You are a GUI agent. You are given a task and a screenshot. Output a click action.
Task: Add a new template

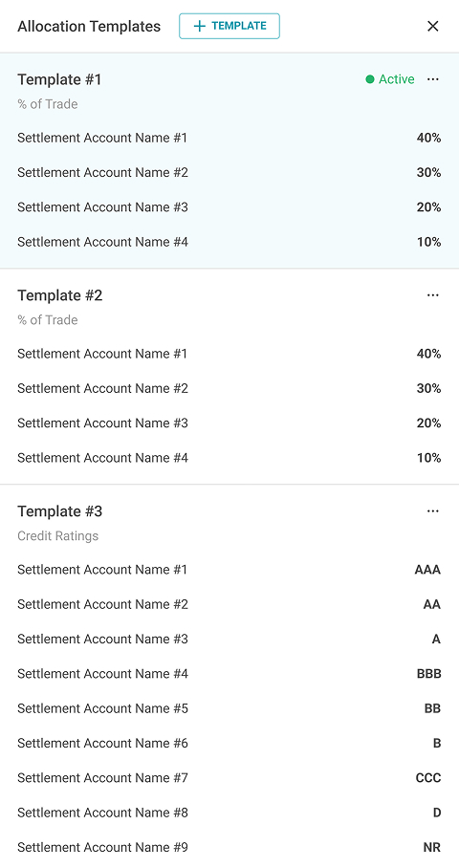[229, 26]
